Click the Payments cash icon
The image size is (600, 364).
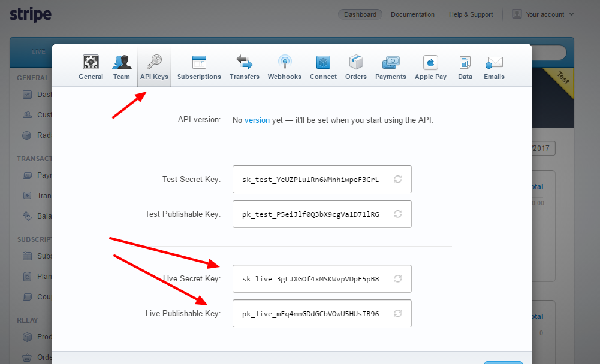[x=391, y=62]
